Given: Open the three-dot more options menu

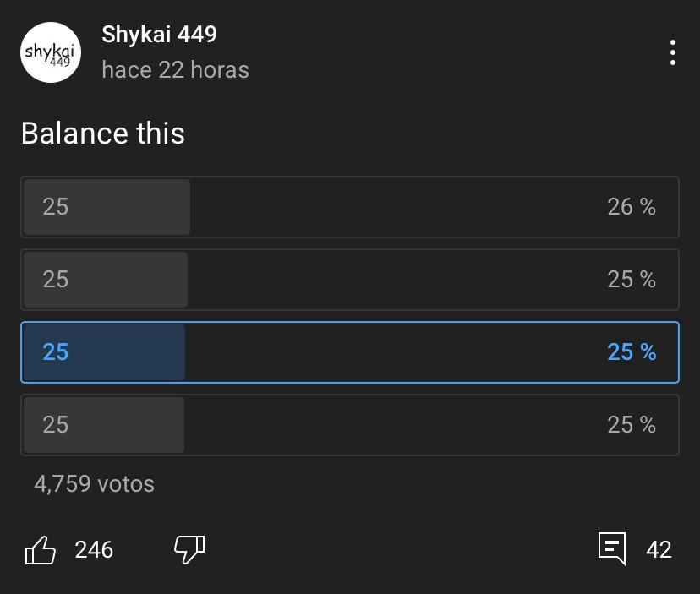Looking at the screenshot, I should coord(672,52).
